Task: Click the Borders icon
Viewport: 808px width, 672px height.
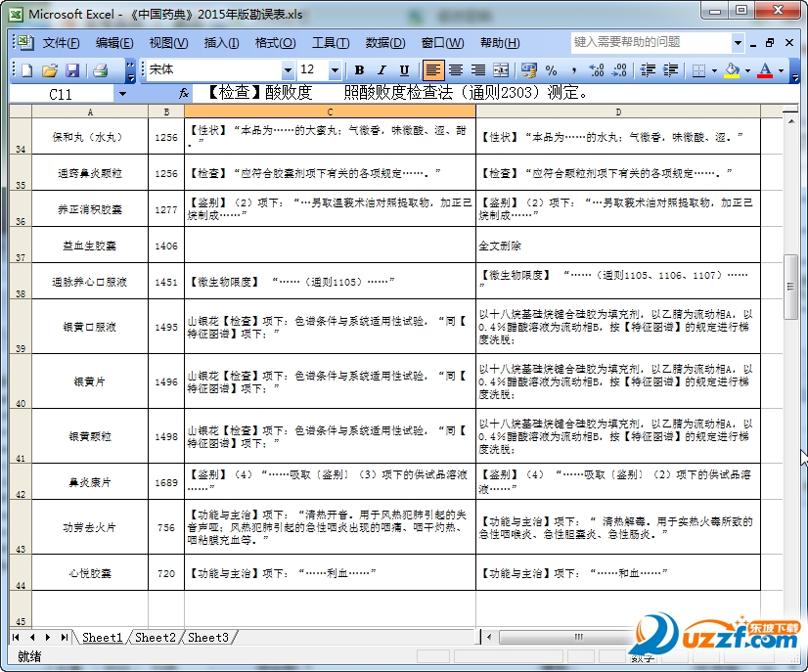Action: coord(698,70)
